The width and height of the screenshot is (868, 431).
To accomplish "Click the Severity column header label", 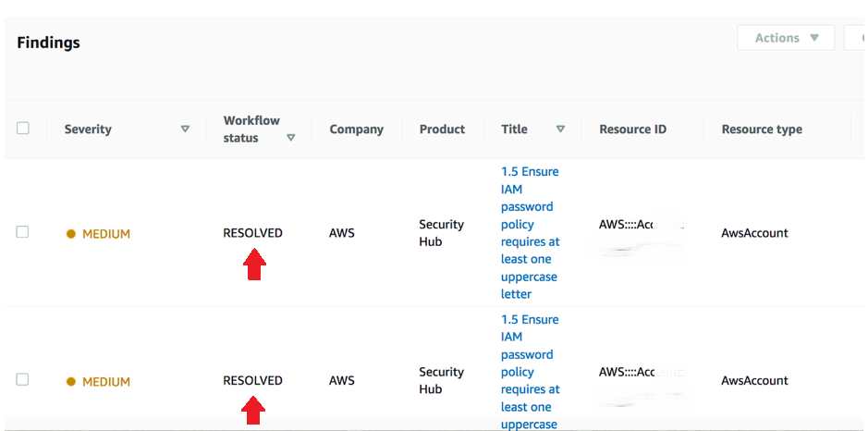I will pos(88,129).
